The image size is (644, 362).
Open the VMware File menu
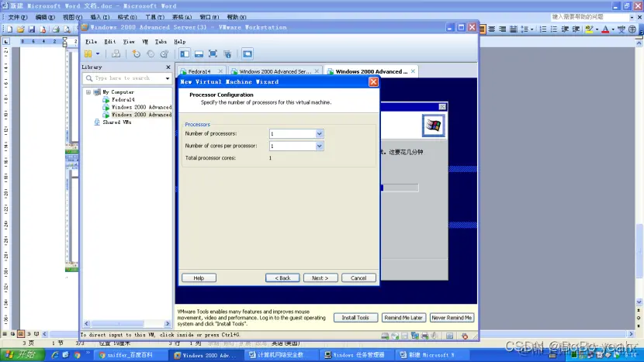point(92,41)
